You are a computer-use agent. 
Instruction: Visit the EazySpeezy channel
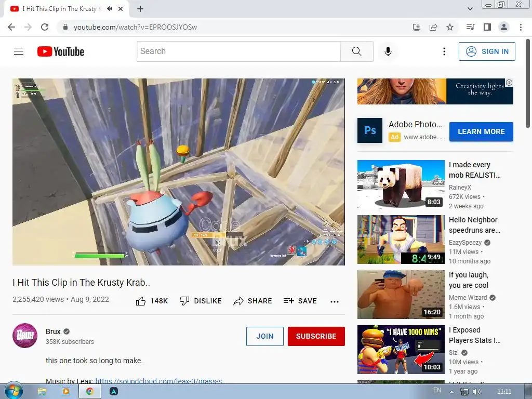click(x=465, y=243)
